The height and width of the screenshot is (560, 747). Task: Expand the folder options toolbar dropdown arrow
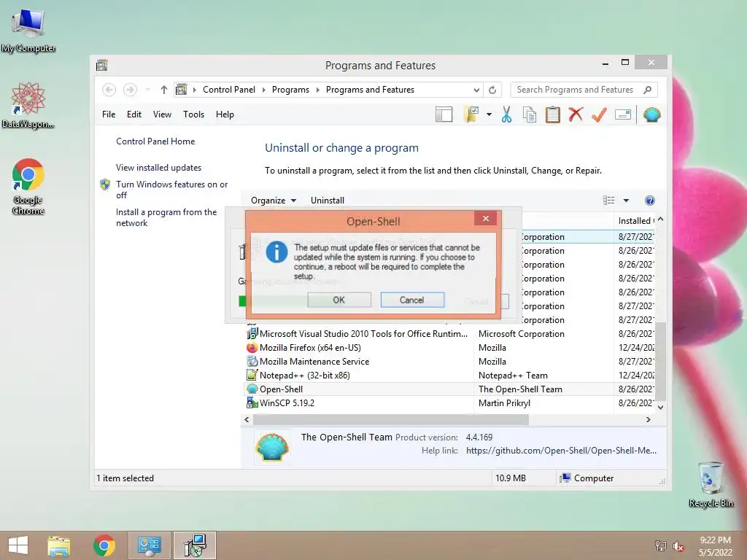tap(489, 114)
